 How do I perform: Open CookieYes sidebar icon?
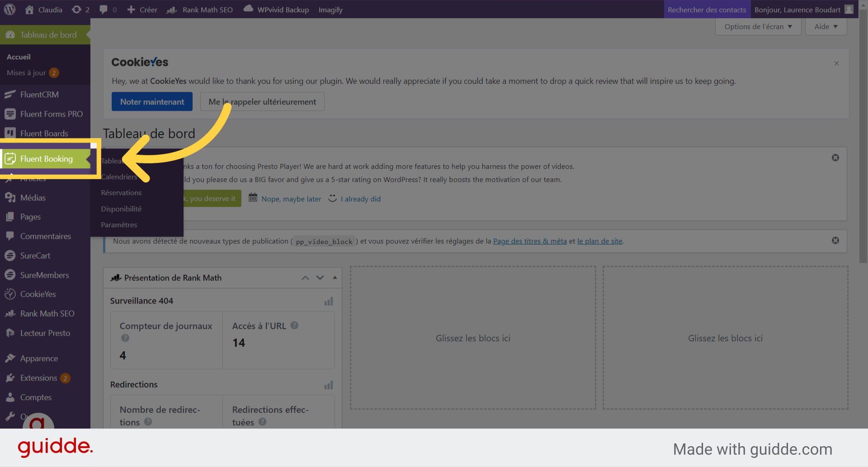(x=10, y=294)
